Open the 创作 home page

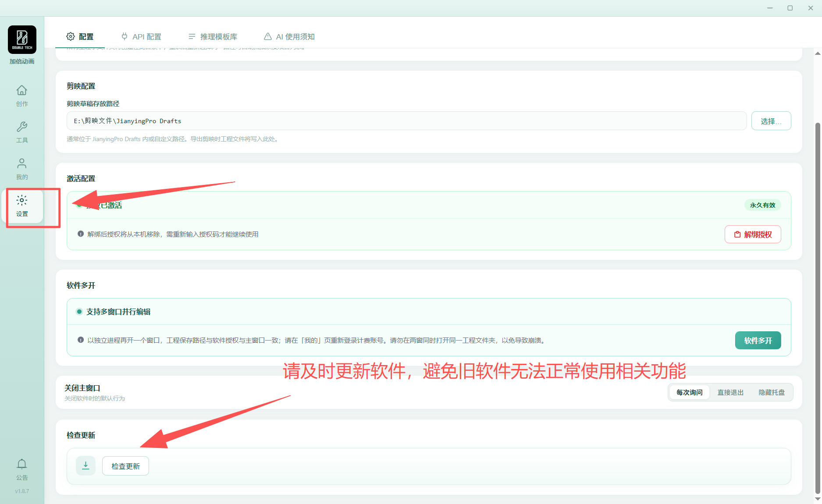click(x=22, y=96)
